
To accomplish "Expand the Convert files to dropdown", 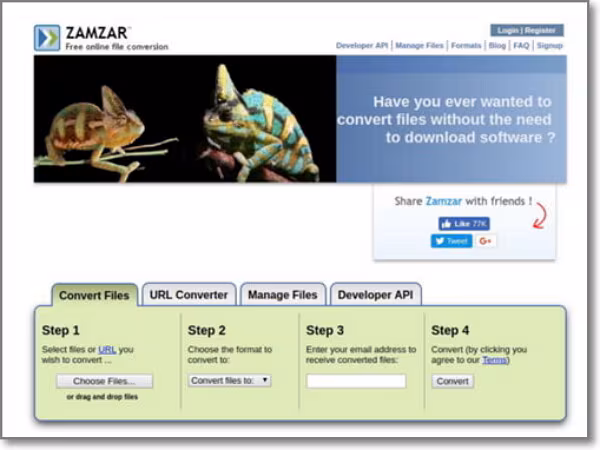I will click(x=229, y=380).
